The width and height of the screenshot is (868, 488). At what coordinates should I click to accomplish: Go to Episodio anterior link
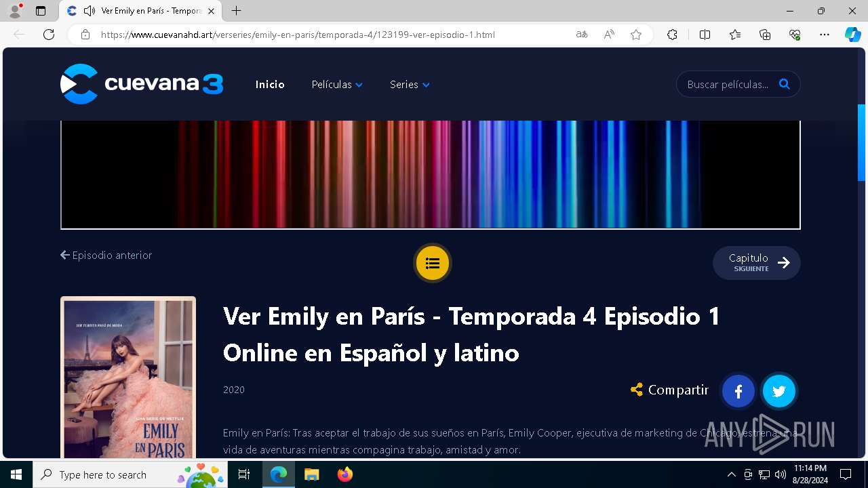coord(106,255)
